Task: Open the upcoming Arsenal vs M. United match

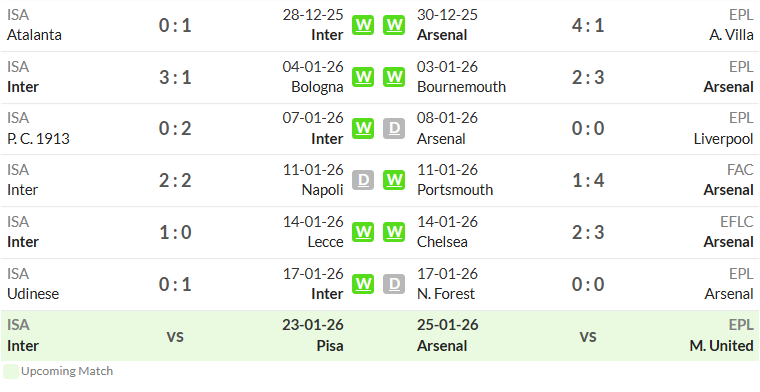Action: 588,336
